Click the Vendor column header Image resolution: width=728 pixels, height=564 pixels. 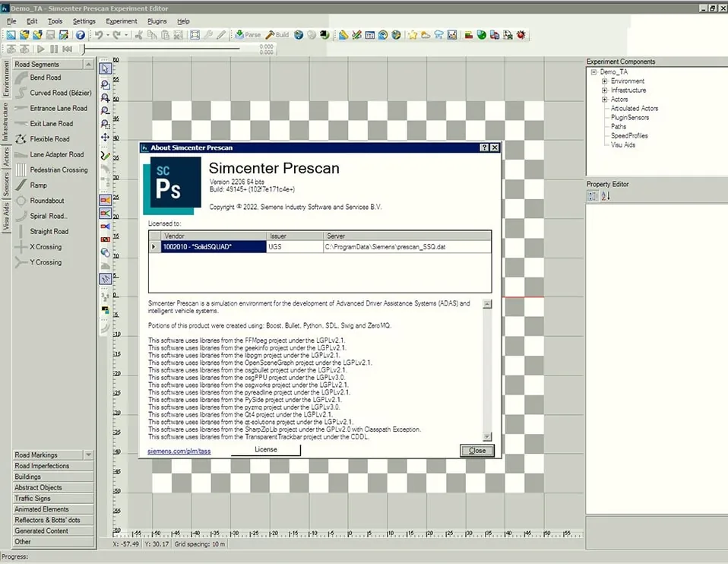pyautogui.click(x=214, y=236)
